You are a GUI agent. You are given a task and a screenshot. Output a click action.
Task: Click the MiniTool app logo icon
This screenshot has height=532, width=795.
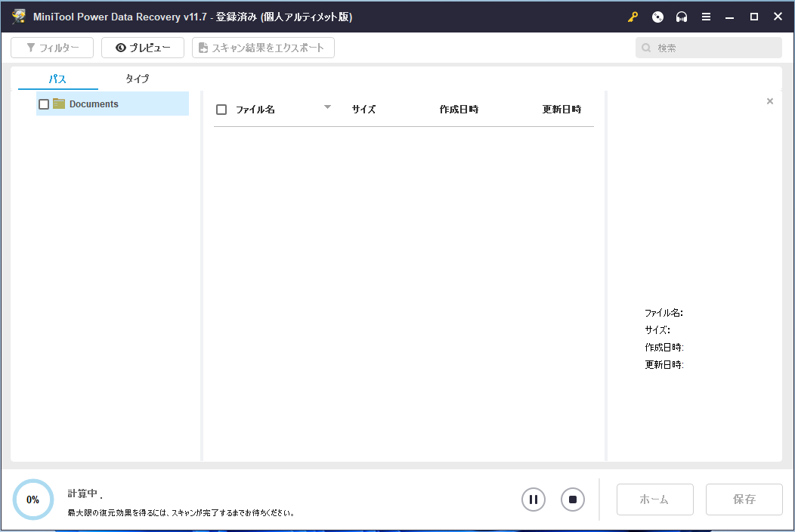19,16
